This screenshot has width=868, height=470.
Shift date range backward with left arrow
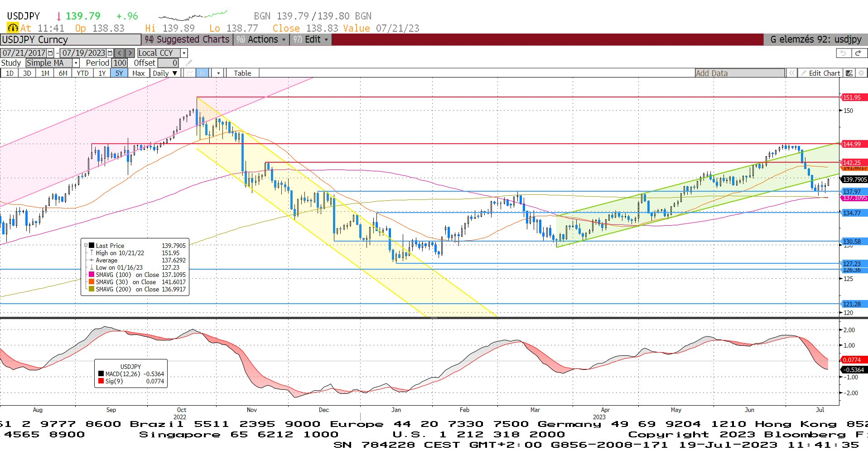[119, 53]
